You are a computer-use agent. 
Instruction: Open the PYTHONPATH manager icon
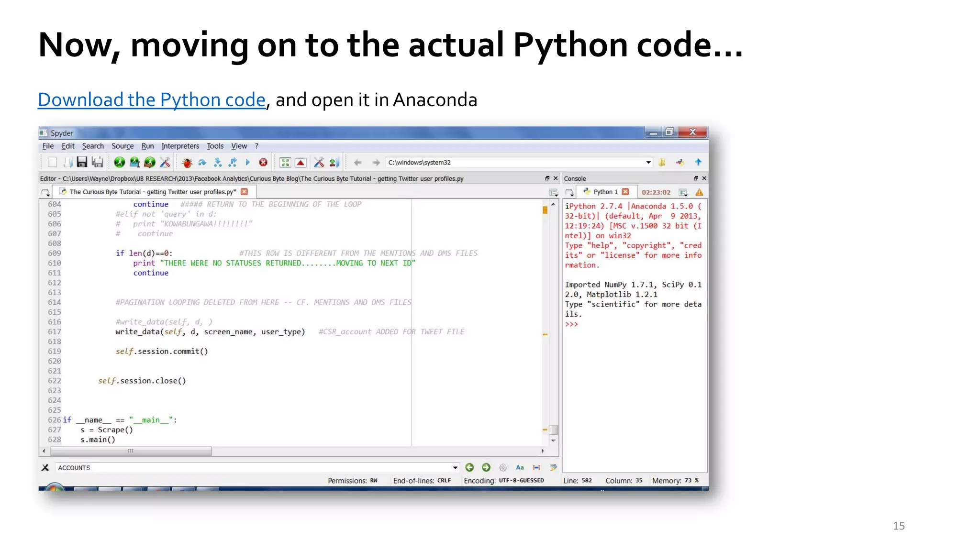(x=334, y=163)
